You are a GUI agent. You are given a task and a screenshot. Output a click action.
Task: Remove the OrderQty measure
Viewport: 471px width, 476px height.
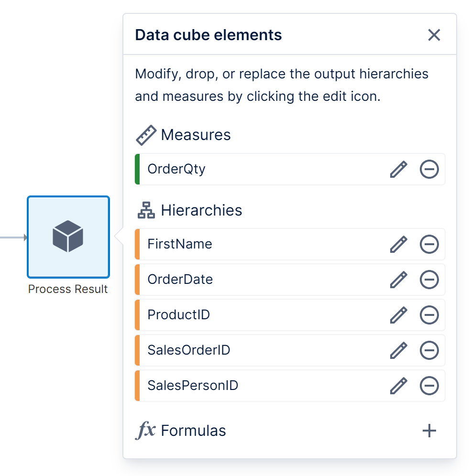[x=429, y=169]
